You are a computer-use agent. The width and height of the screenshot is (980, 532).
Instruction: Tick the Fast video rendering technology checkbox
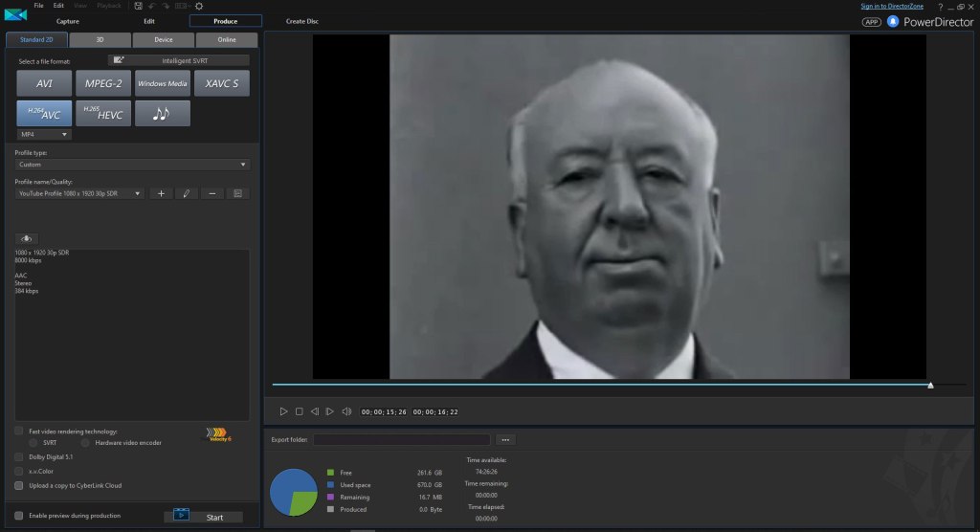19,432
